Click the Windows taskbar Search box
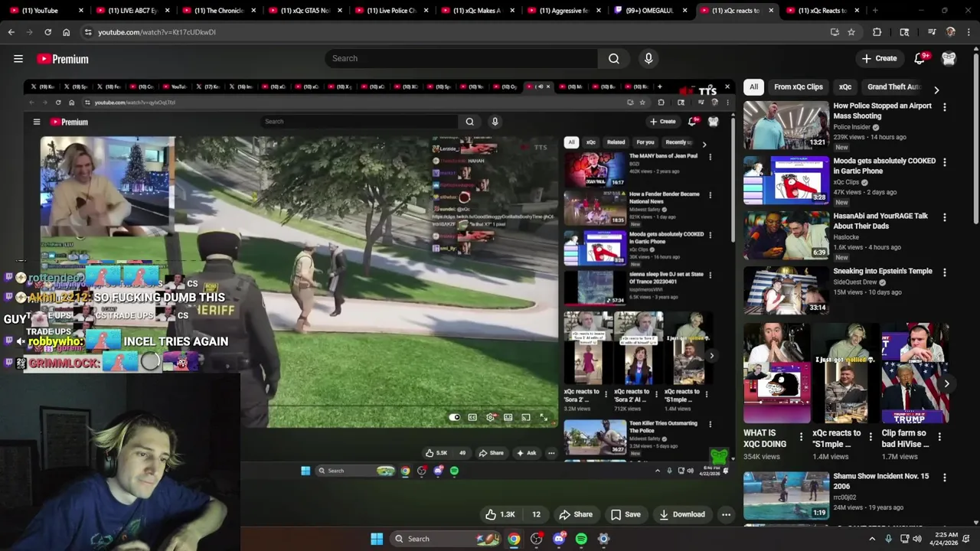Viewport: 980px width, 551px height. coord(446,539)
